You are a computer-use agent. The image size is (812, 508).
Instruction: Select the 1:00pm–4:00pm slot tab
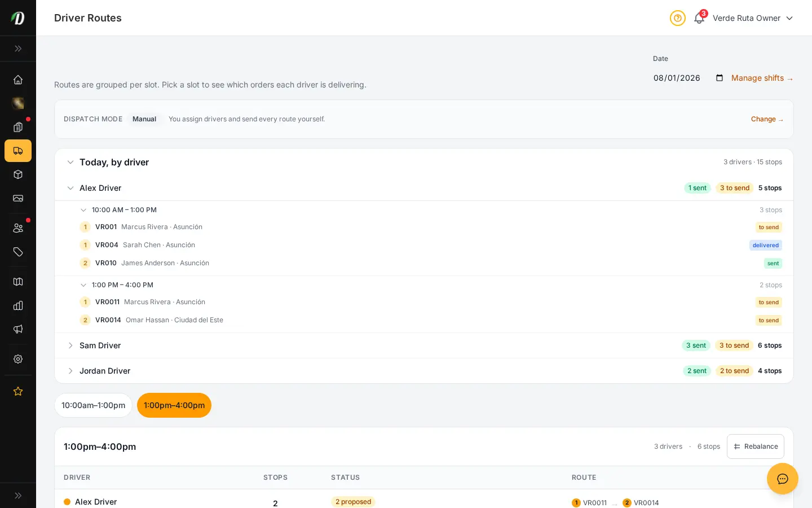[174, 405]
